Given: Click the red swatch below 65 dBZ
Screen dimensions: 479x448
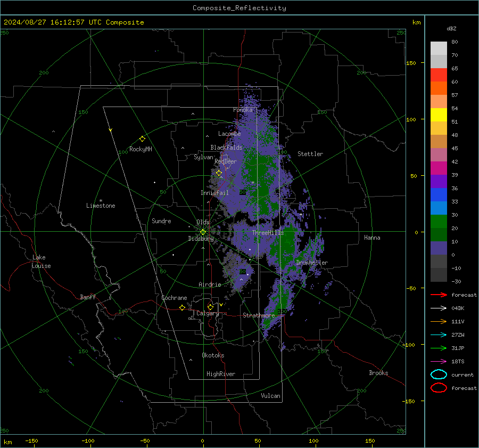Looking at the screenshot, I should 439,75.
